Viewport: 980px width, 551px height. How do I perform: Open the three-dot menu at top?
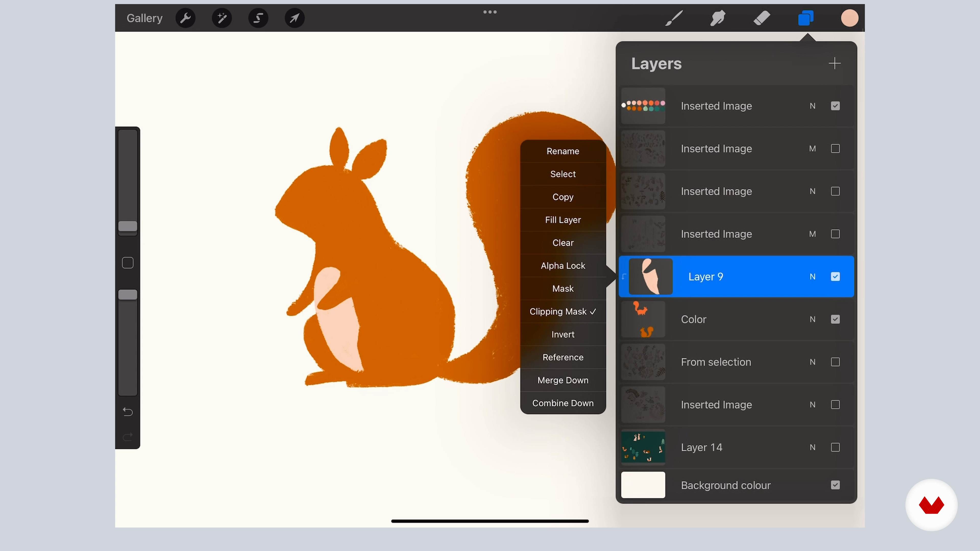(490, 12)
